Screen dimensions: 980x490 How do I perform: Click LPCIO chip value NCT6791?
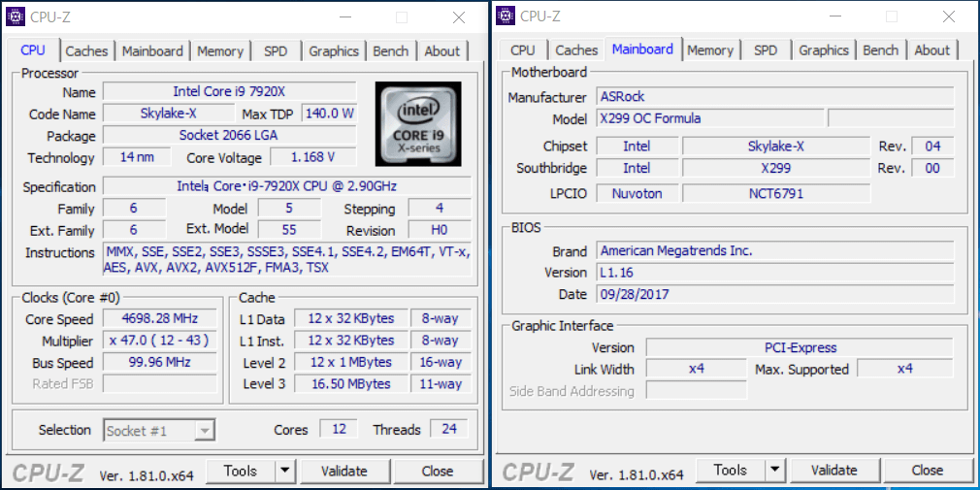tap(775, 193)
